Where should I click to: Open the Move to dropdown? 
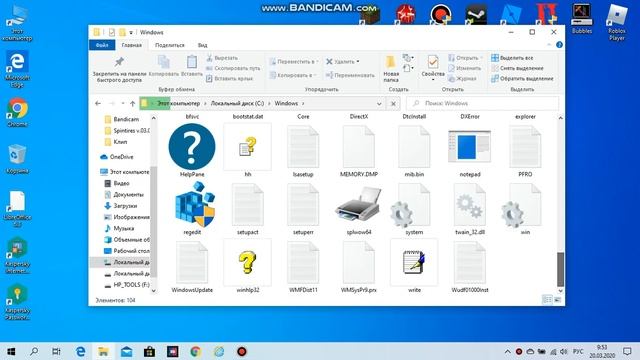click(x=293, y=62)
